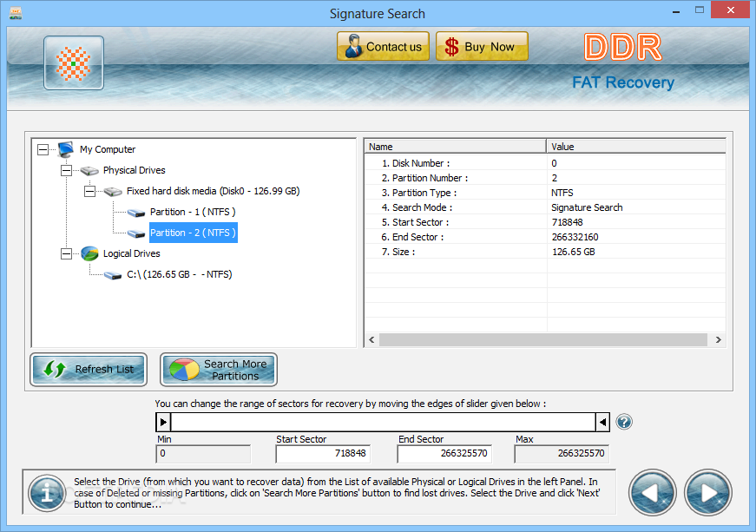Click the drive icon beside Partition - 1

[x=136, y=213]
